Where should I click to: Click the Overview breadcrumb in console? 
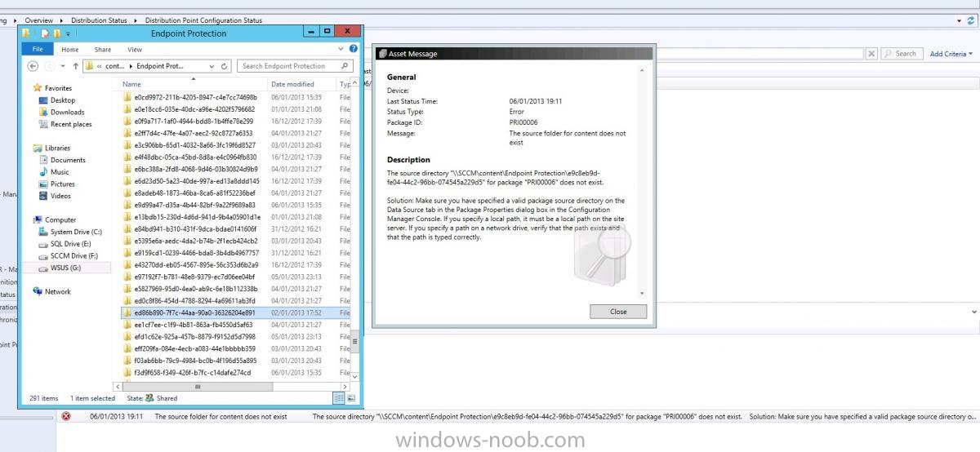pyautogui.click(x=38, y=19)
